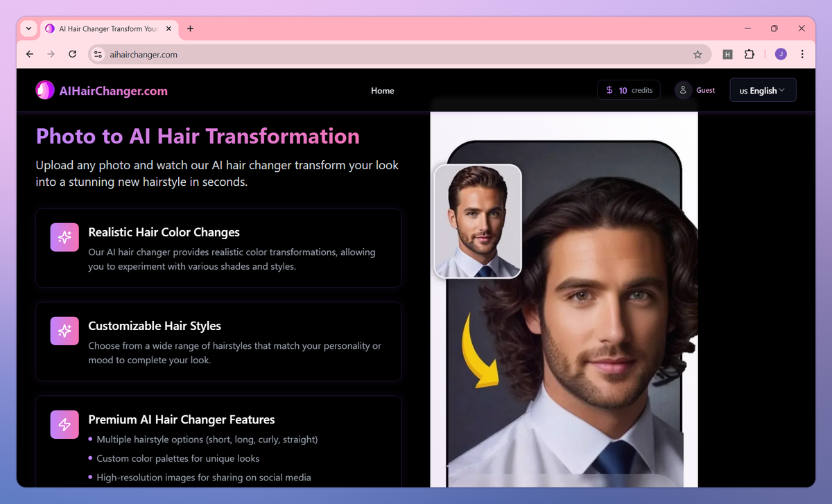Click the AIHairChanger logo icon
Viewport: 832px width, 504px height.
coord(45,90)
